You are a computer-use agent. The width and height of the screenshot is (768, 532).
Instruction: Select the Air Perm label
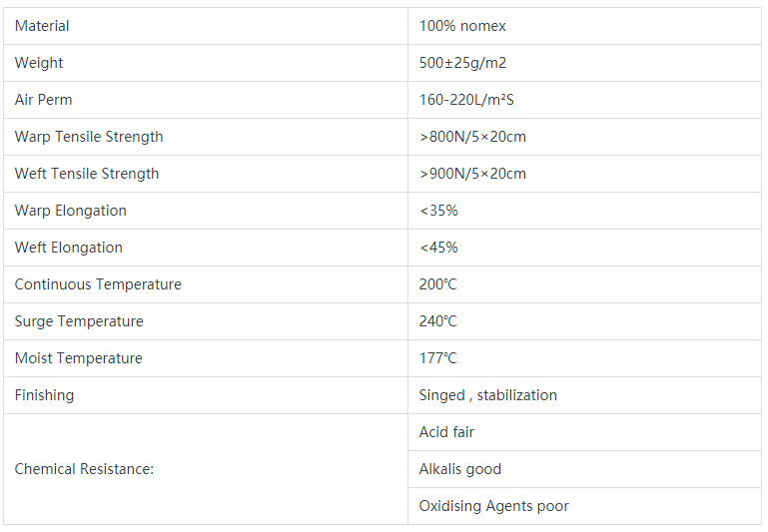(44, 100)
